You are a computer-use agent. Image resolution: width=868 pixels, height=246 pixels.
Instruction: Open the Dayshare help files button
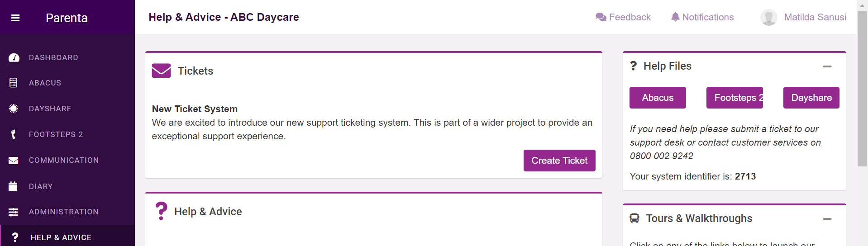[x=811, y=98]
